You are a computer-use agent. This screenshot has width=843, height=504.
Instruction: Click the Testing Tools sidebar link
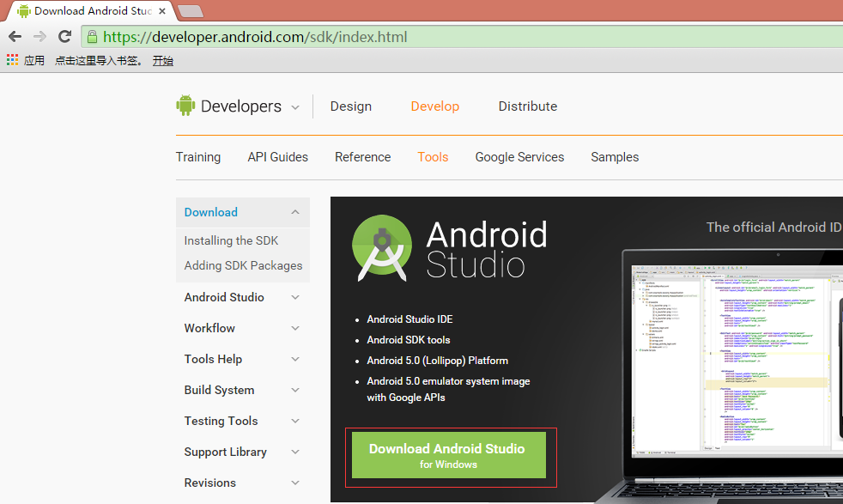click(221, 422)
